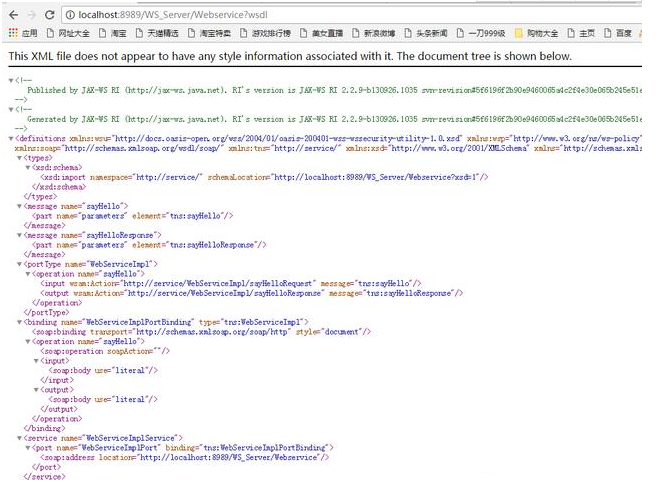Collapse the xsd:schema node
This screenshot has width=670, height=482.
click(x=28, y=168)
